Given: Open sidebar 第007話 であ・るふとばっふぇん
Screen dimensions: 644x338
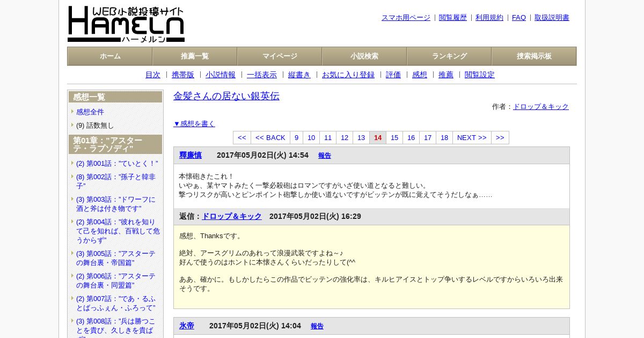Looking at the screenshot, I should point(116,303).
